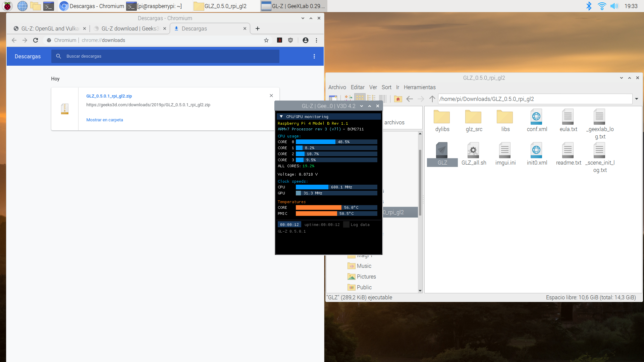Reload the Chromium downloads page

[x=36, y=40]
